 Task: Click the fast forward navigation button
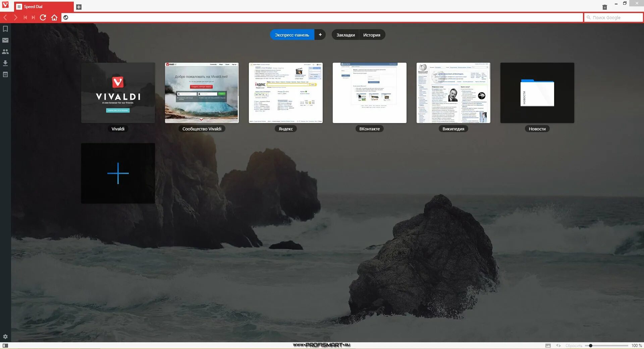pos(33,17)
